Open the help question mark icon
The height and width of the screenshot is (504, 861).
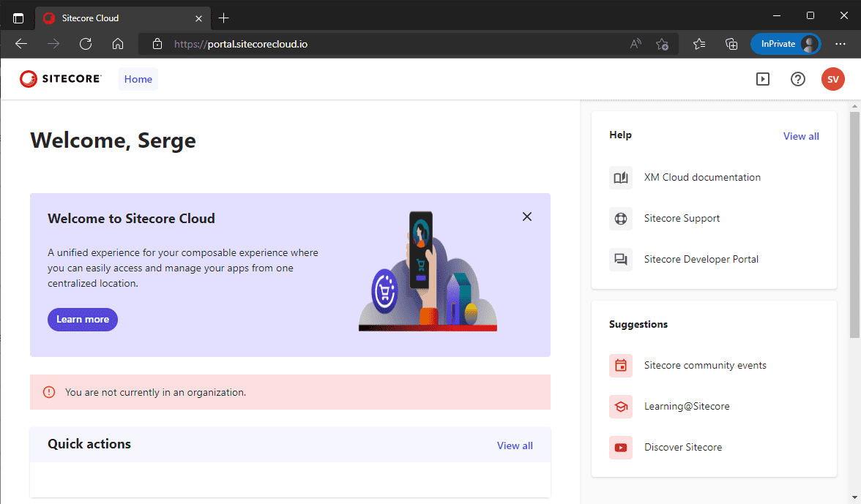(798, 79)
